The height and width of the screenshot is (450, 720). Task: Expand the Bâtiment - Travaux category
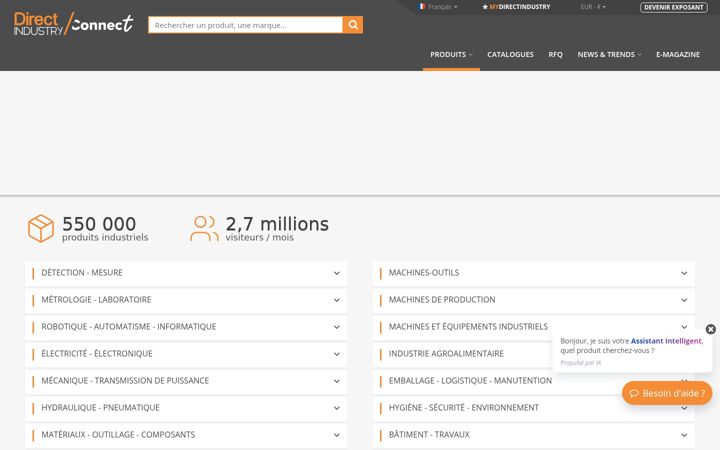534,435
